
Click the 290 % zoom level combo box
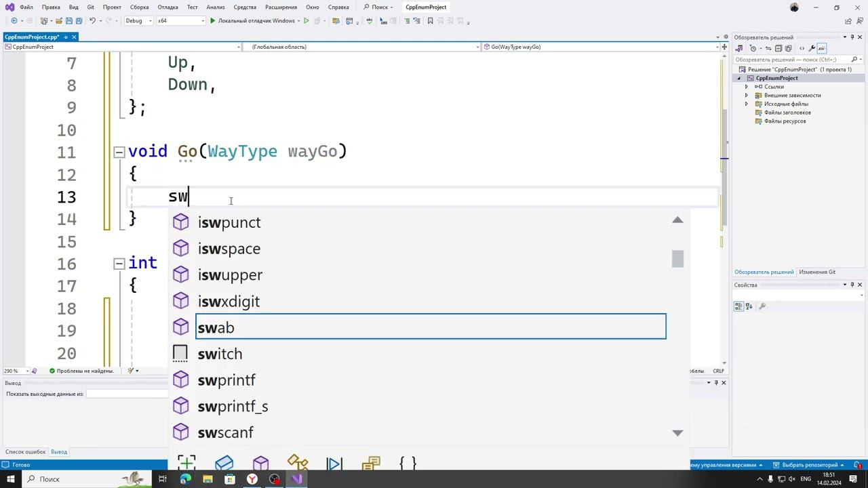click(16, 371)
